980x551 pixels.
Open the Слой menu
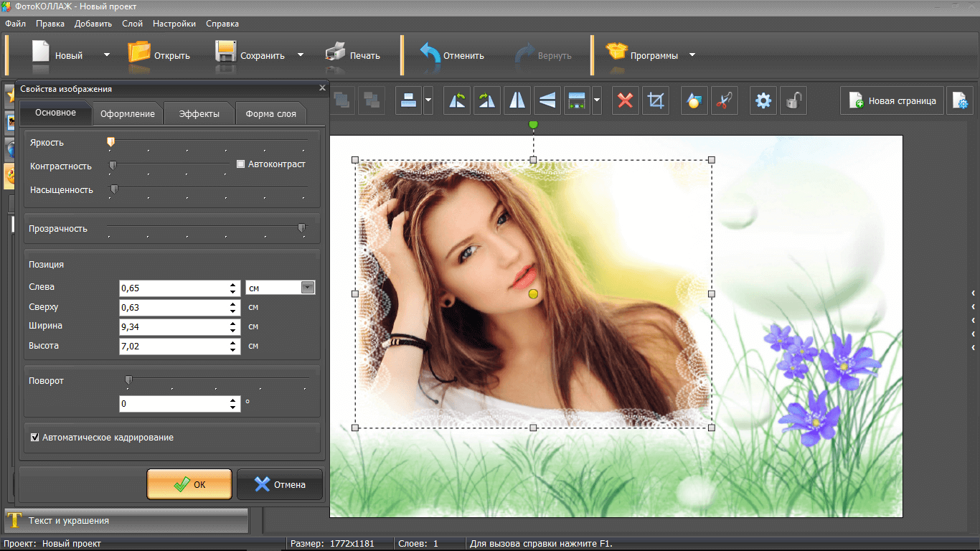point(132,24)
